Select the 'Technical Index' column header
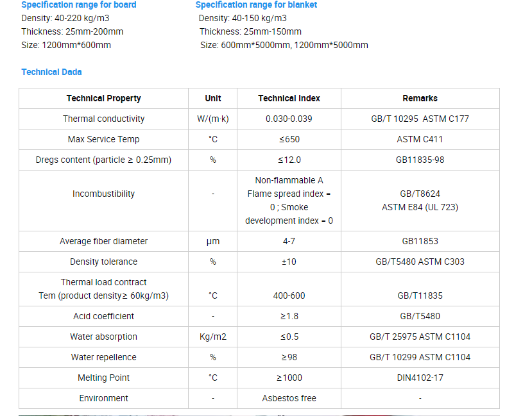 pos(289,98)
